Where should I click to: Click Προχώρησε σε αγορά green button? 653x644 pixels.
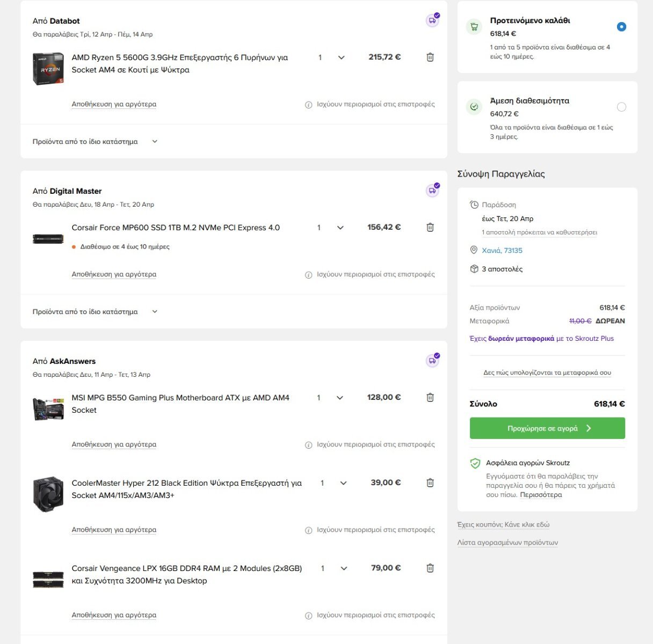[x=547, y=428]
